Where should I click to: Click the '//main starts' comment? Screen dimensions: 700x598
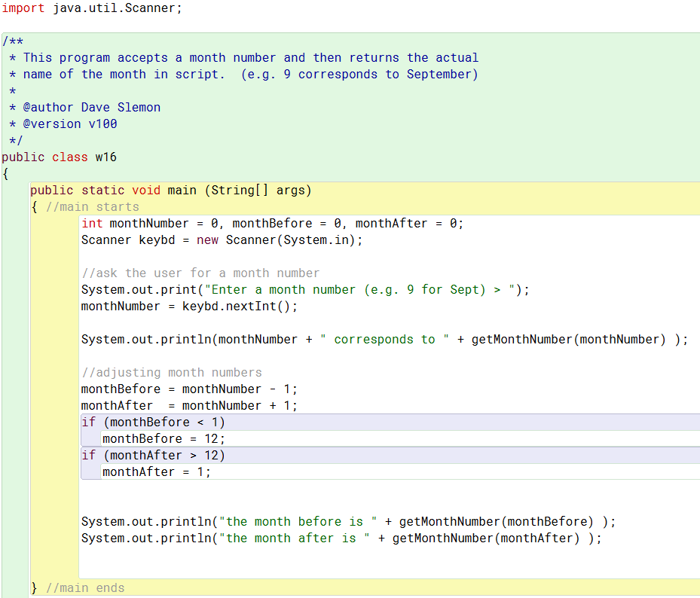click(93, 207)
